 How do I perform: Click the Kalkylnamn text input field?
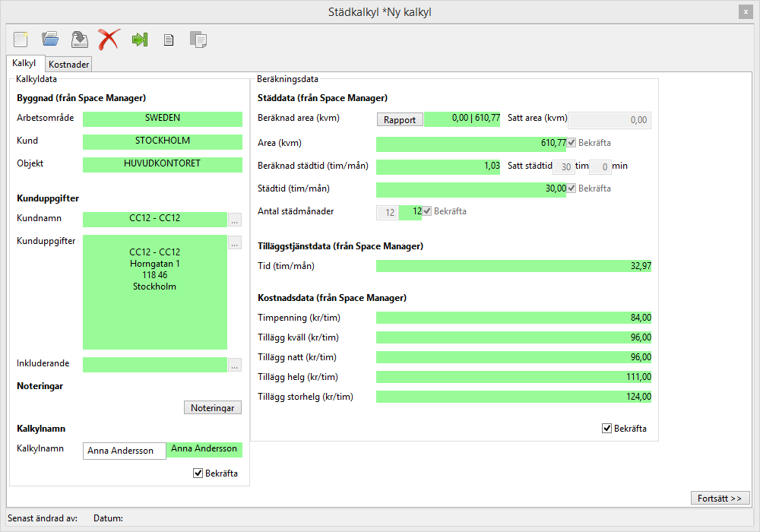[124, 451]
